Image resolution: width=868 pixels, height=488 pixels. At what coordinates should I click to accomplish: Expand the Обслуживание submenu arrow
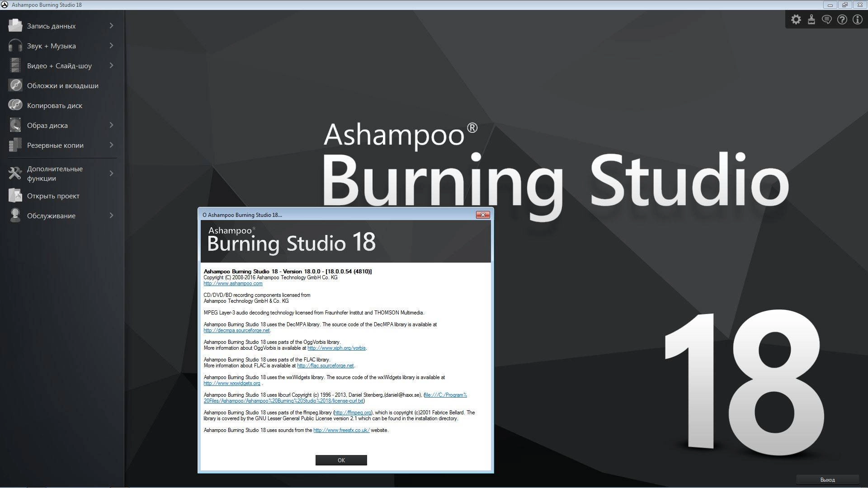[x=111, y=215]
